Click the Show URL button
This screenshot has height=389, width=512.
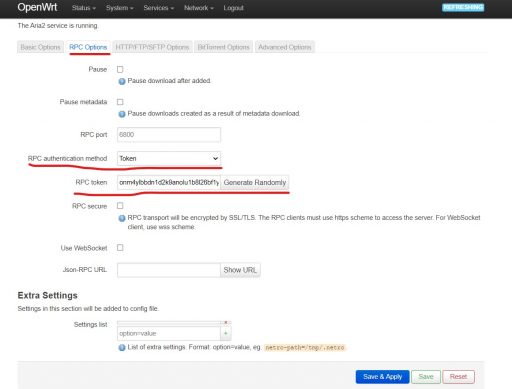240,270
